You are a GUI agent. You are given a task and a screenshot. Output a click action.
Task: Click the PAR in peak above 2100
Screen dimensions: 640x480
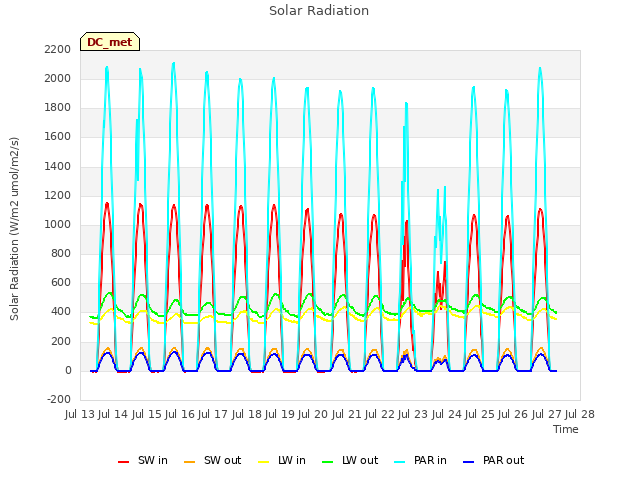click(x=173, y=64)
